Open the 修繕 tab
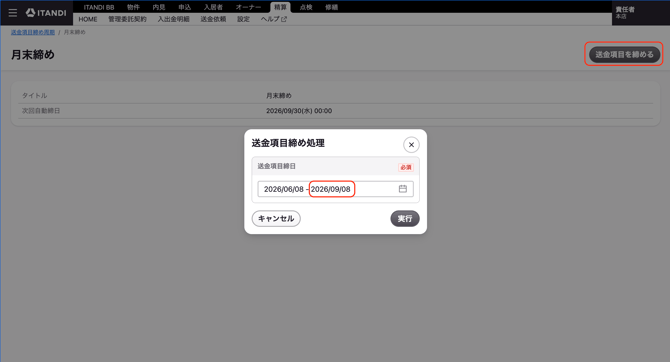 tap(332, 7)
